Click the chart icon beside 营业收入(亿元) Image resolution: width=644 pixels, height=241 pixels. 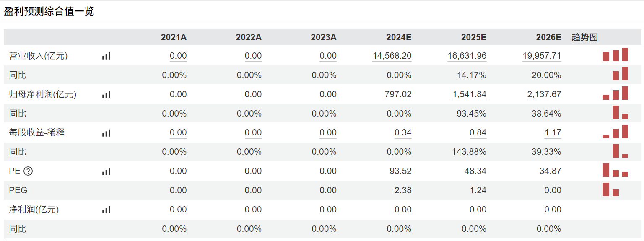[x=106, y=56]
